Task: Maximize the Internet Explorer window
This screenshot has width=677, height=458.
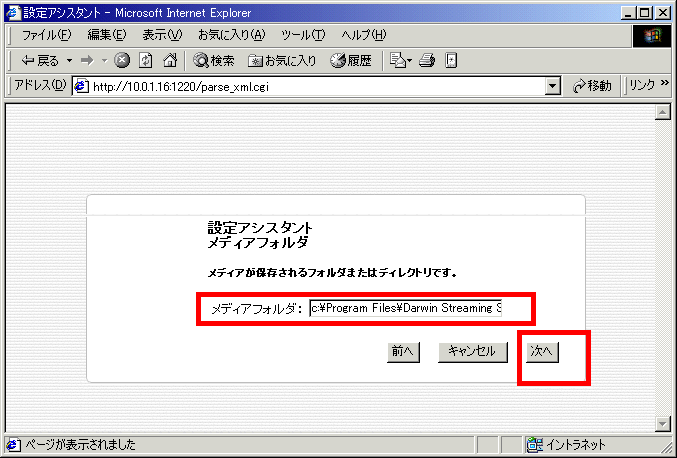Action: (645, 13)
